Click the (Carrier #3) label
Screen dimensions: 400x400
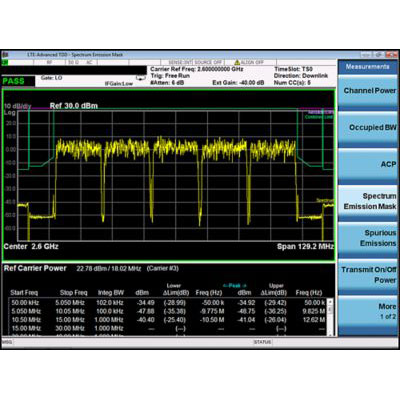[163, 269]
